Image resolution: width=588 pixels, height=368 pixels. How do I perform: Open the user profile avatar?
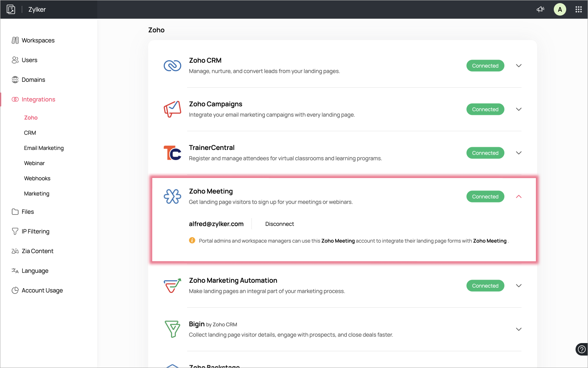click(x=560, y=9)
